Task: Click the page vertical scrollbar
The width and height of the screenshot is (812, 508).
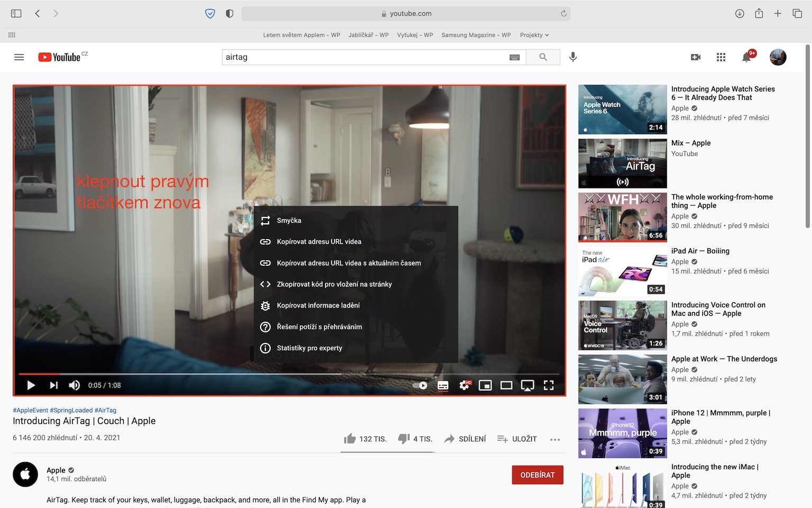Action: tap(808, 137)
